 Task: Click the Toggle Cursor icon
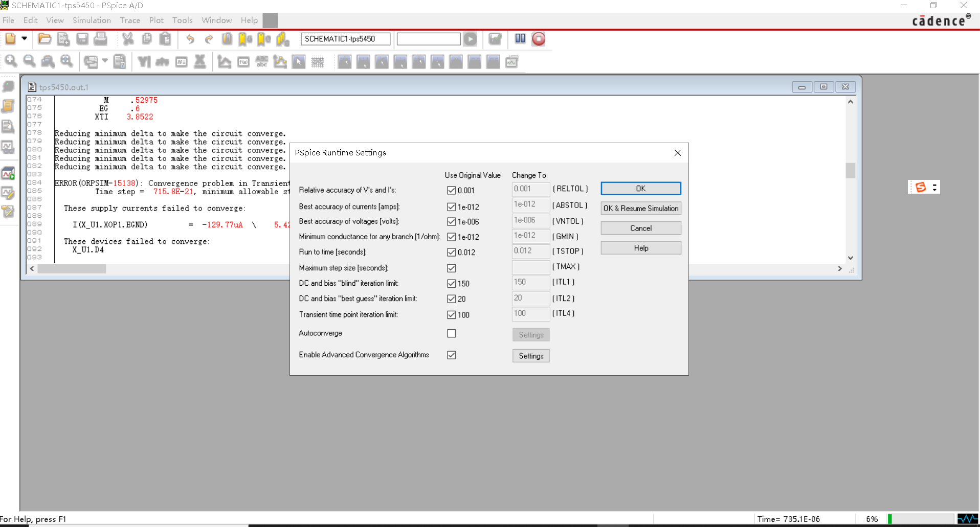coord(299,62)
